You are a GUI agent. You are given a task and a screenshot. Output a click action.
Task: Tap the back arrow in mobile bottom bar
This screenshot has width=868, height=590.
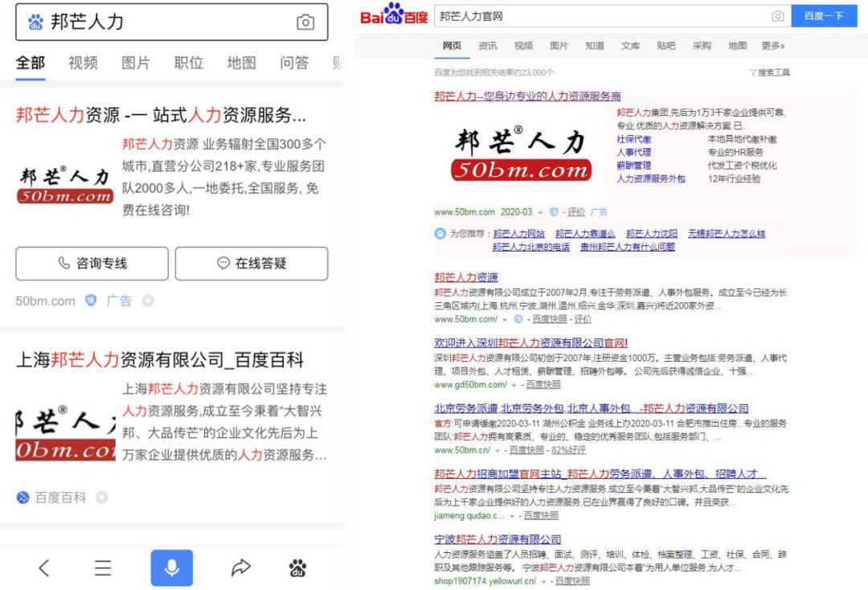click(x=44, y=567)
